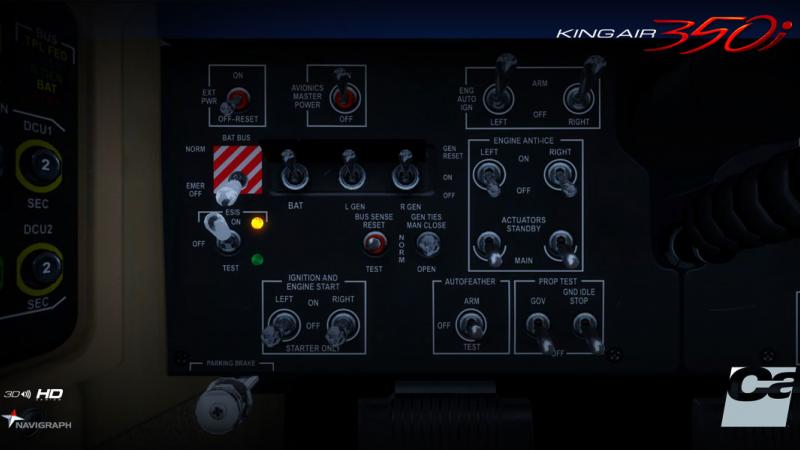Image resolution: width=800 pixels, height=450 pixels.
Task: Click the striped BAT BUS guard cover
Action: click(238, 169)
